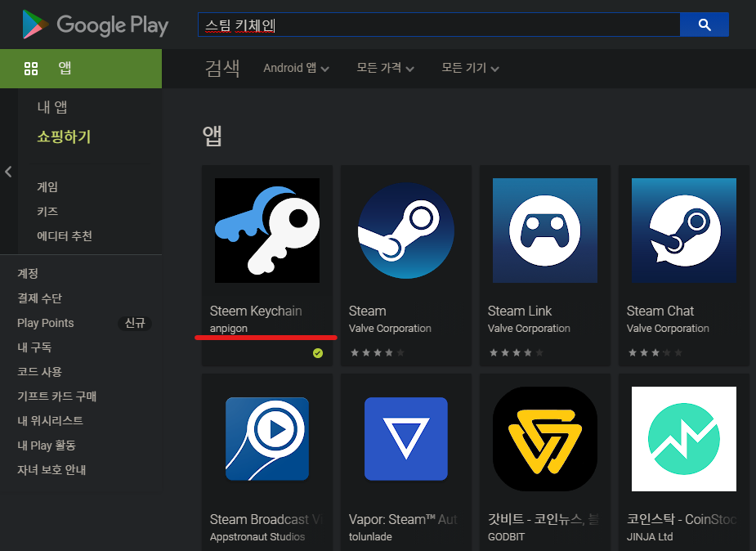
Task: Click the star rating of Steam Chat
Action: 655,353
